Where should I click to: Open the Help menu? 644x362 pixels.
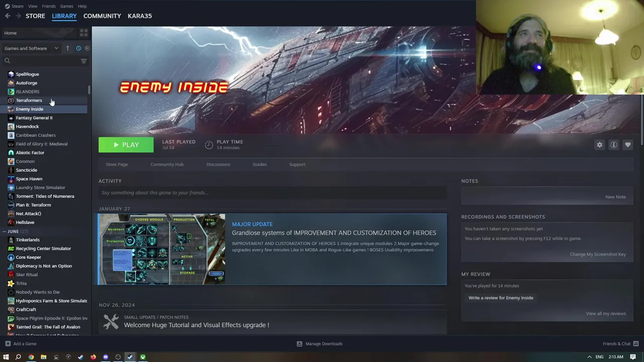pyautogui.click(x=82, y=6)
